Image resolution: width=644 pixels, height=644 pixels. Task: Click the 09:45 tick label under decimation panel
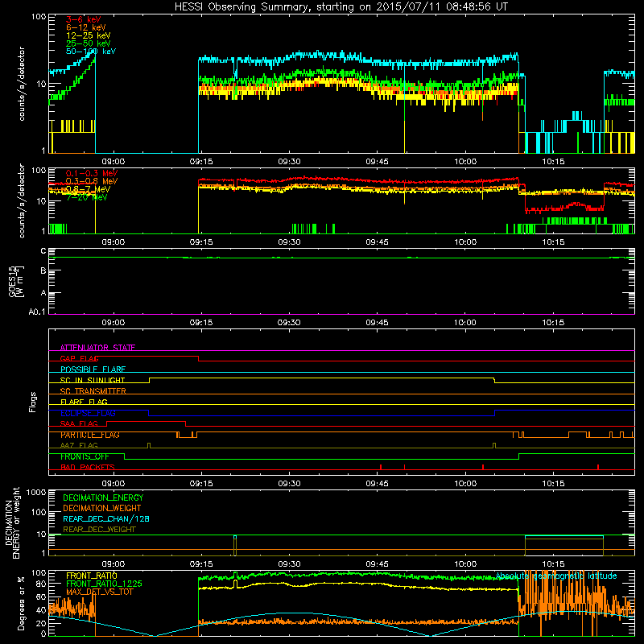click(x=377, y=564)
